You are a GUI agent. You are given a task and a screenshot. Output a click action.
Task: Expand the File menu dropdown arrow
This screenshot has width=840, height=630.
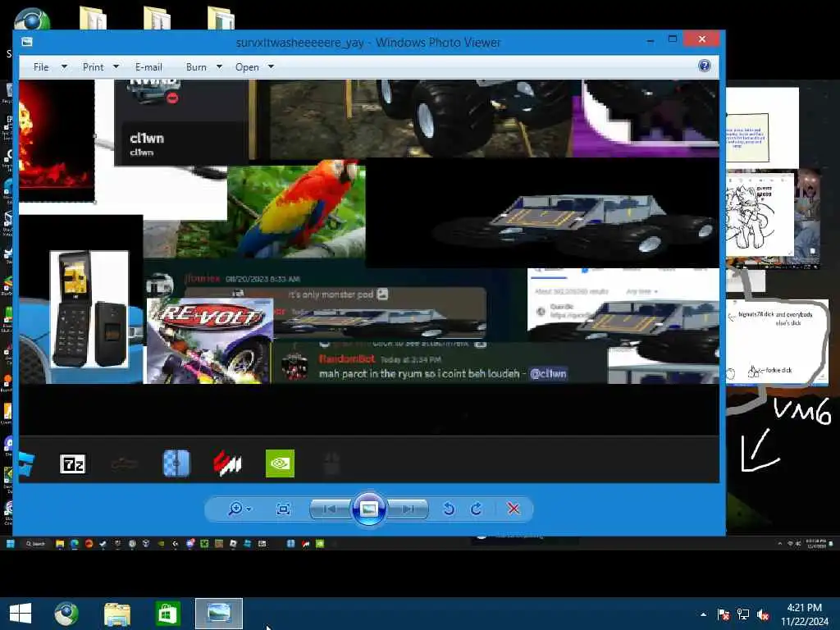[64, 67]
